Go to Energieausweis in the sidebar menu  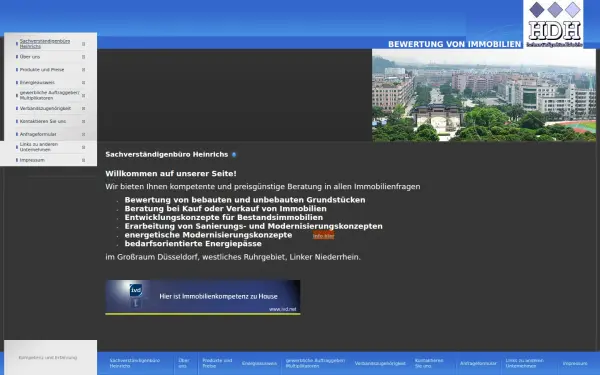click(x=37, y=83)
